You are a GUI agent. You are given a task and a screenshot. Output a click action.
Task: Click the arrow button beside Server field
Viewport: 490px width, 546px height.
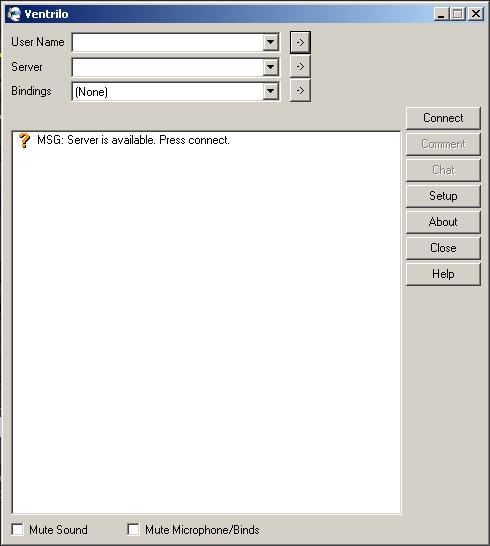pyautogui.click(x=300, y=67)
